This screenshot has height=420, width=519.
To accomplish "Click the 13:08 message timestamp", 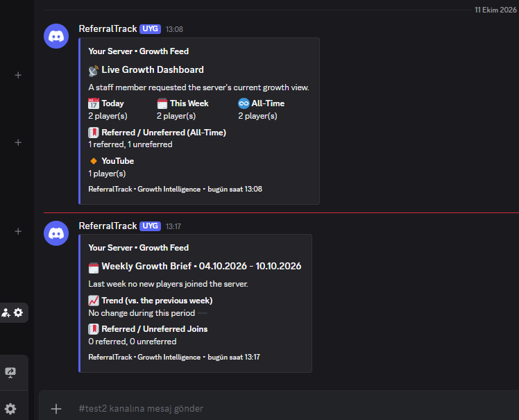I will [x=174, y=29].
